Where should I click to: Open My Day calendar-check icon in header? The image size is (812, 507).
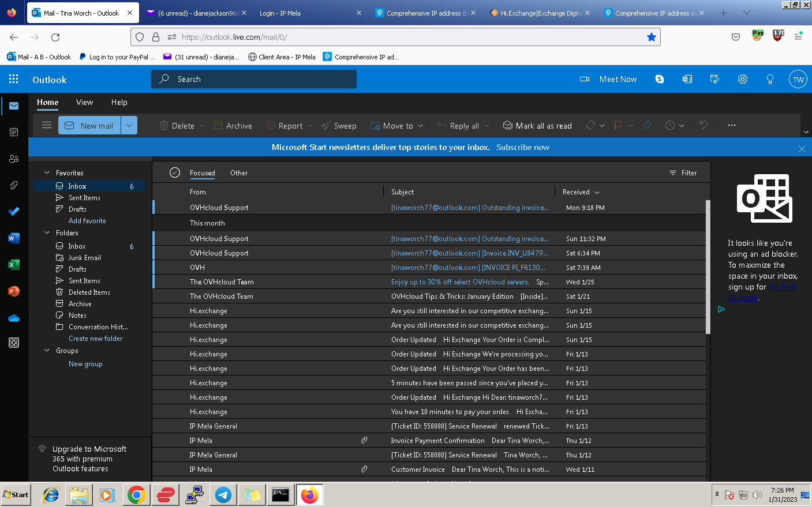(715, 79)
